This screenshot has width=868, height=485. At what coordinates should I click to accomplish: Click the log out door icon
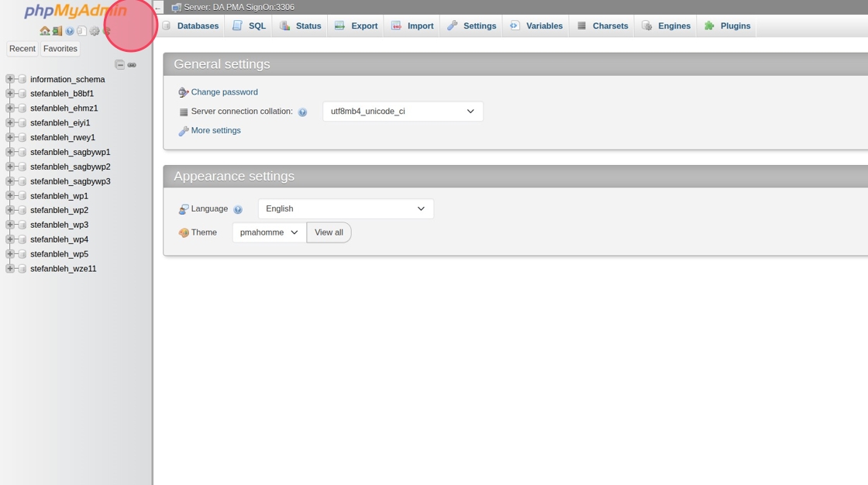(x=57, y=31)
